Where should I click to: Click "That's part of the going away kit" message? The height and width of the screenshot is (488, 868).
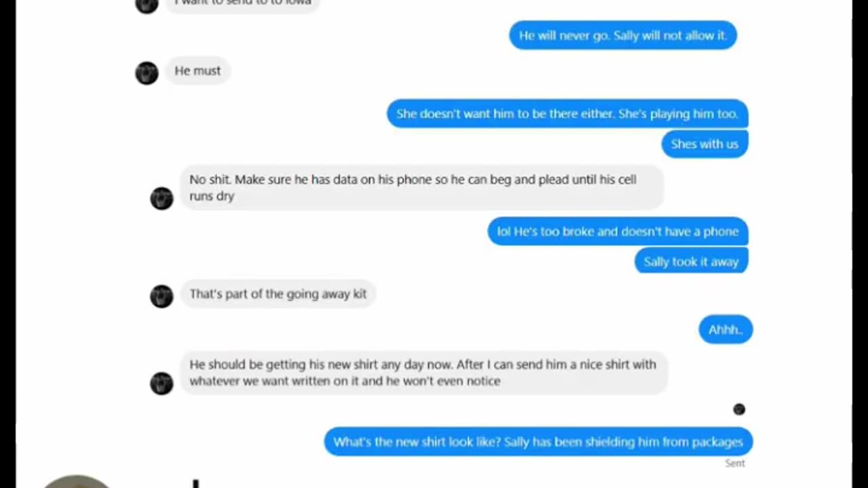277,294
